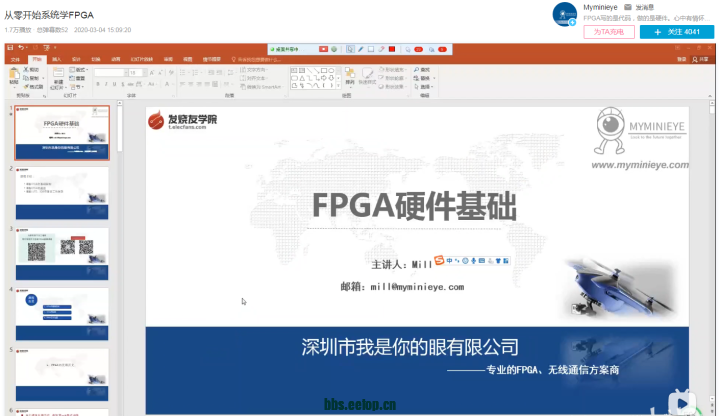
Task: Click the Cut scissors icon
Action: click(27, 69)
